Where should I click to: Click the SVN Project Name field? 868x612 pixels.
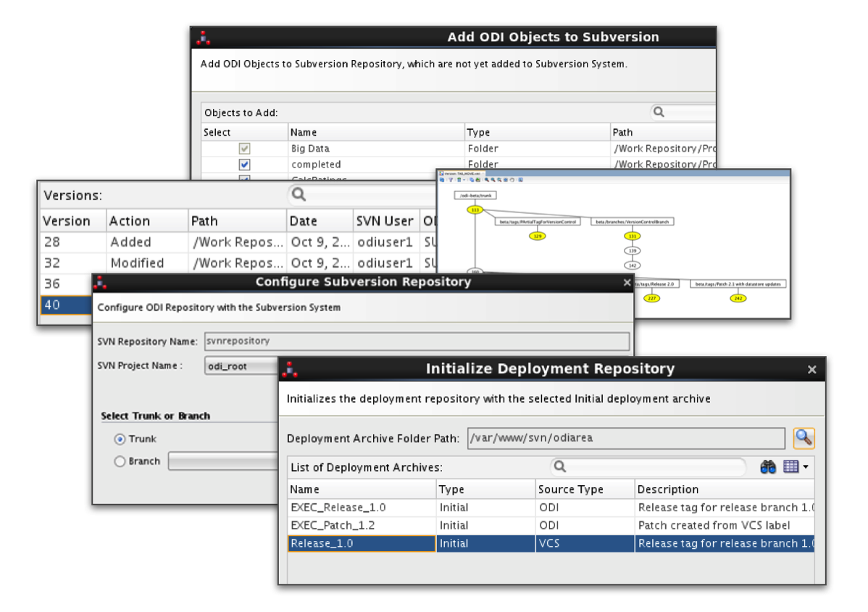tap(241, 366)
